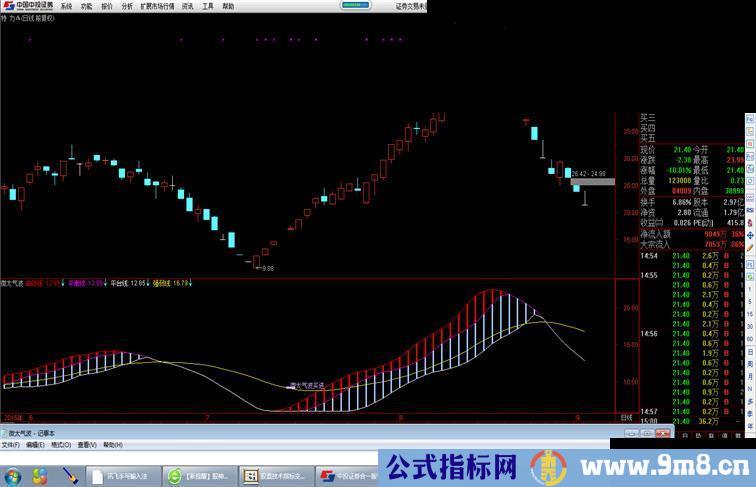Open the 讯飞手写输入法 taskbar item
756x487 pixels.
tap(123, 476)
